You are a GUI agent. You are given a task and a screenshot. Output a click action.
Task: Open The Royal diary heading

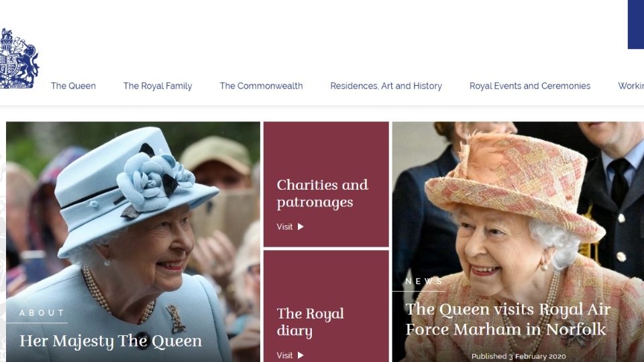tap(310, 322)
